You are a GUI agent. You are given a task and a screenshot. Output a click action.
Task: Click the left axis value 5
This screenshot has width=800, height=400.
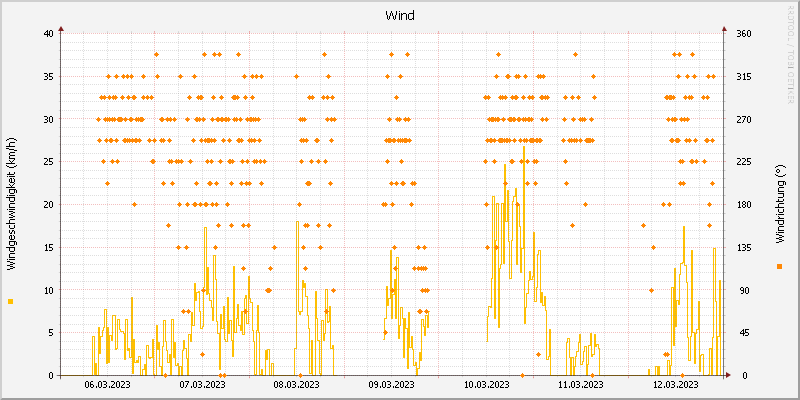click(51, 333)
